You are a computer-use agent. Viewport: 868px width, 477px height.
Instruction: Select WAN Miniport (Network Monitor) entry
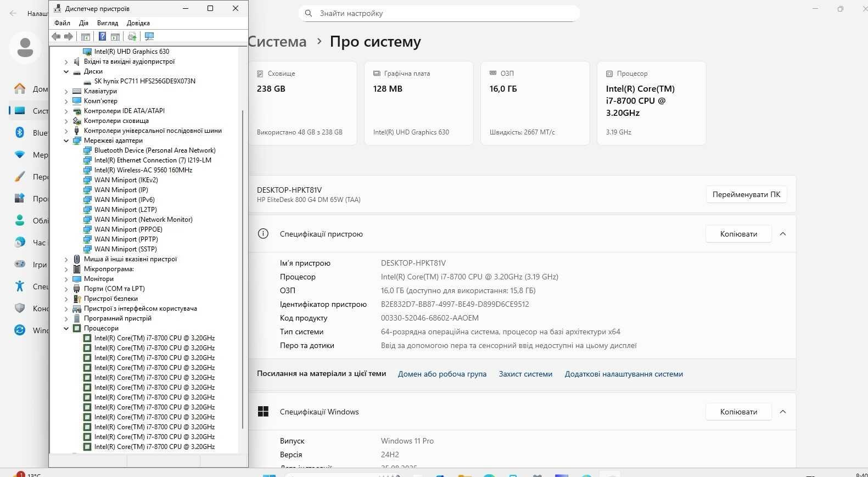(x=143, y=220)
